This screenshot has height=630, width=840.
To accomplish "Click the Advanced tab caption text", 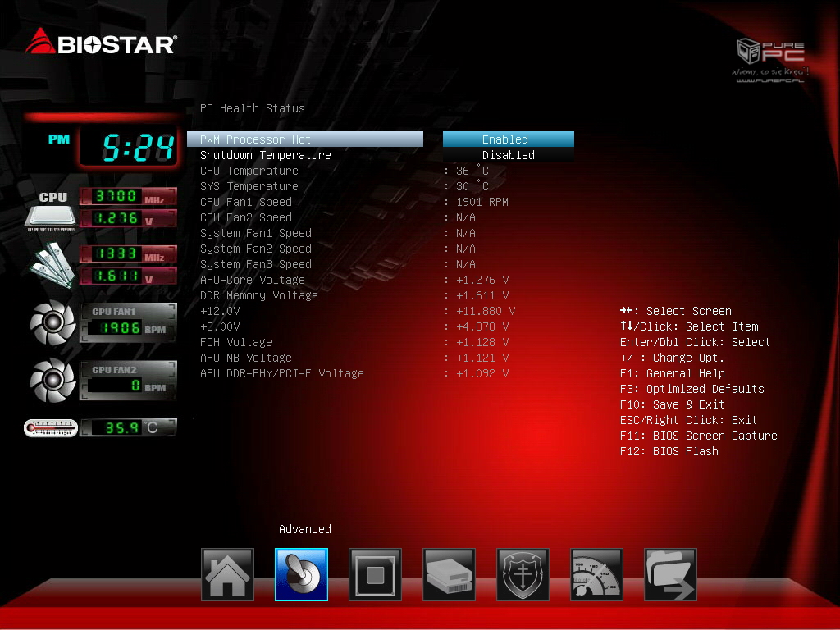I will (305, 529).
